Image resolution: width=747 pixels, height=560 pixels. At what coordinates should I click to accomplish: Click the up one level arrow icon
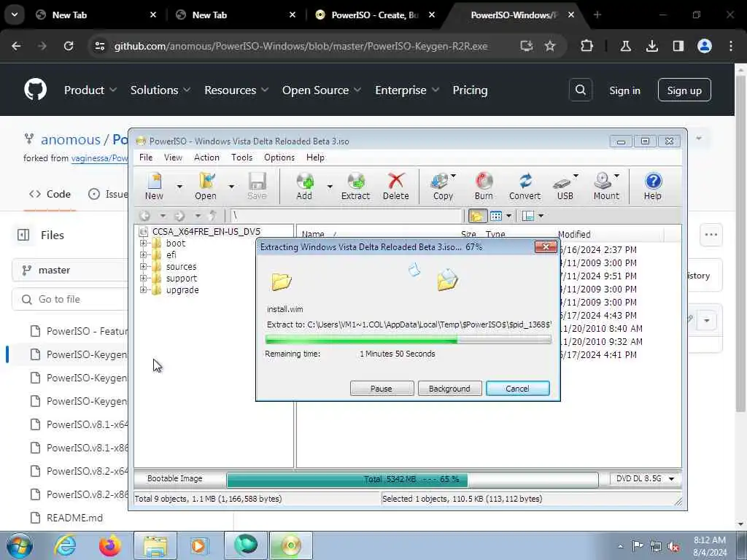pyautogui.click(x=213, y=216)
